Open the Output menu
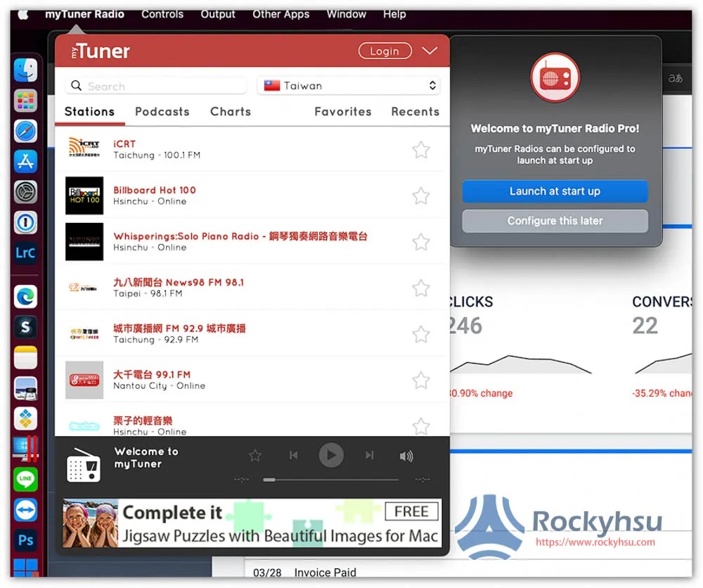 [218, 14]
